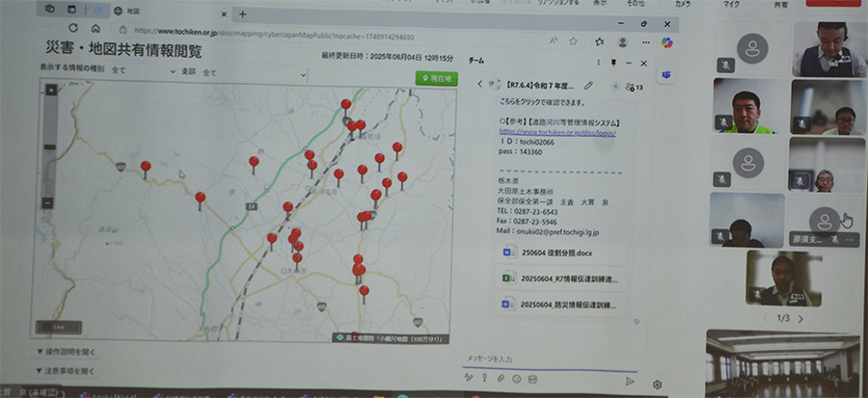Click the 国土地理院 map attribution label
The image size is (868, 398).
coord(390,337)
